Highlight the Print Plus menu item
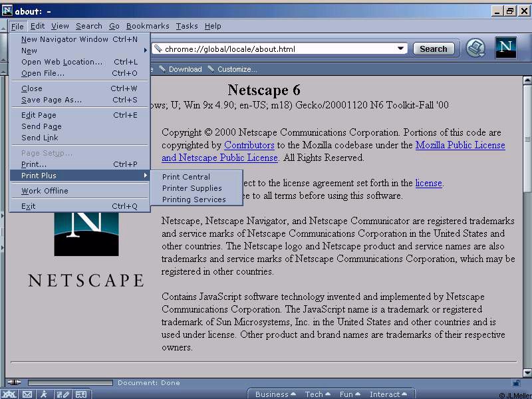Viewport: 532px width, 399px height. point(80,176)
